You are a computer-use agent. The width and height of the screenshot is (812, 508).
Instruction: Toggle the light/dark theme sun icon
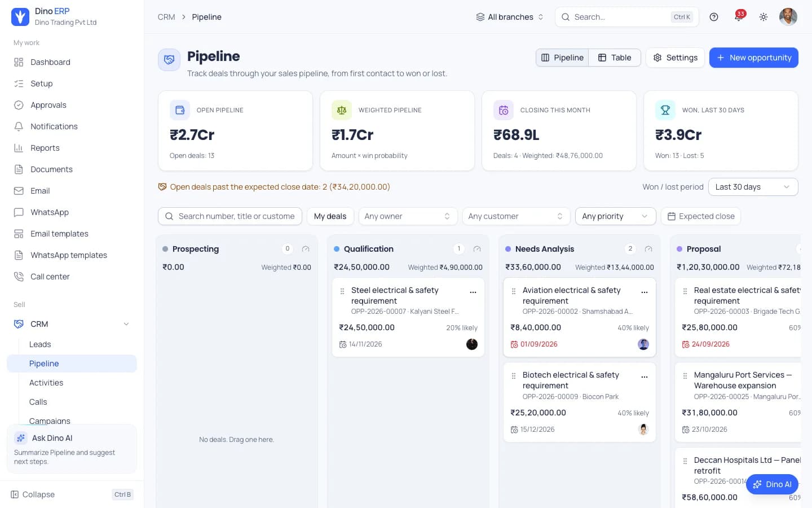click(764, 17)
